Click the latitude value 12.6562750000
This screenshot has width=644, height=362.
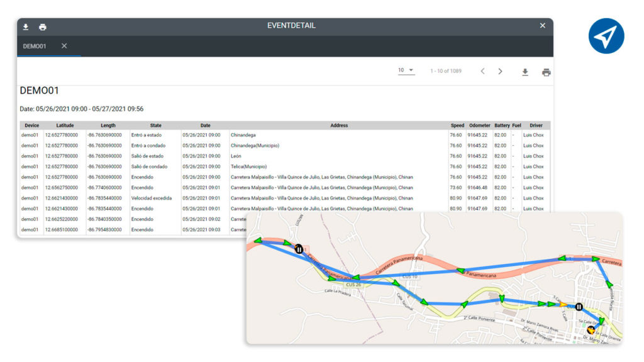pos(62,187)
